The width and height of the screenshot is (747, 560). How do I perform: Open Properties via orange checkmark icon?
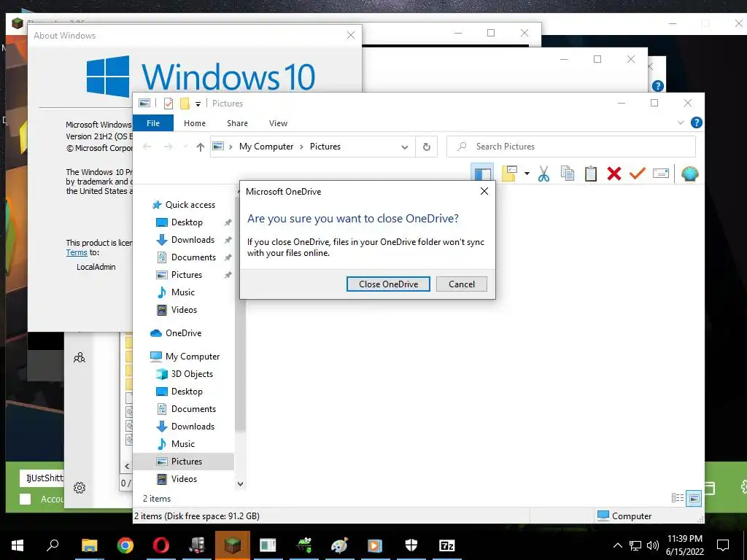click(637, 174)
